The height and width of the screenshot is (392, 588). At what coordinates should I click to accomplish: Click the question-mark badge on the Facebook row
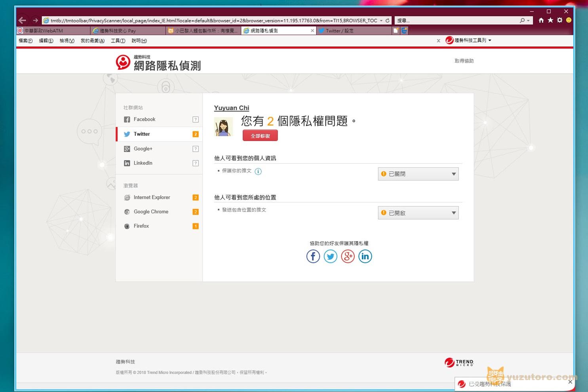point(196,120)
